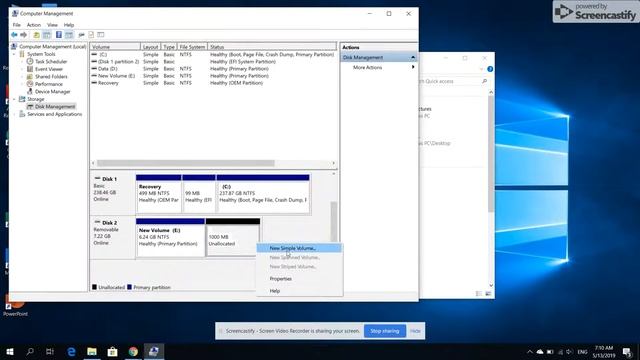640x360 pixels.
Task: Select the (Disk 1 partition 2) volume row
Action: tap(213, 62)
